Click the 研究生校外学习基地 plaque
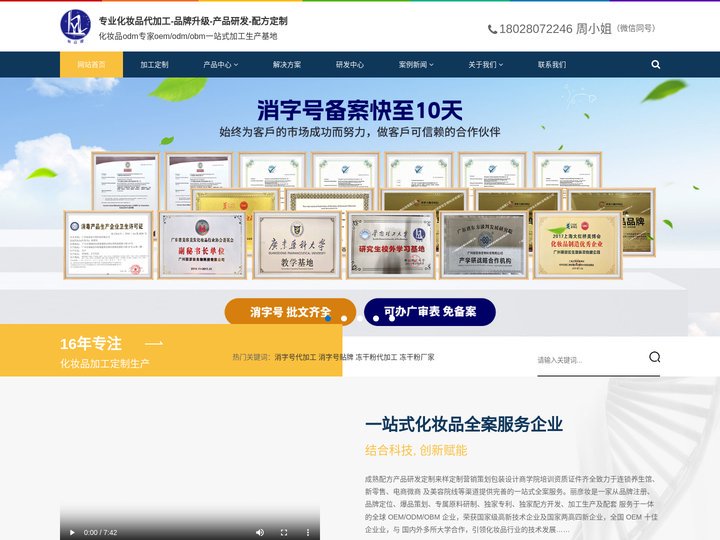This screenshot has width=720, height=540. pos(391,245)
